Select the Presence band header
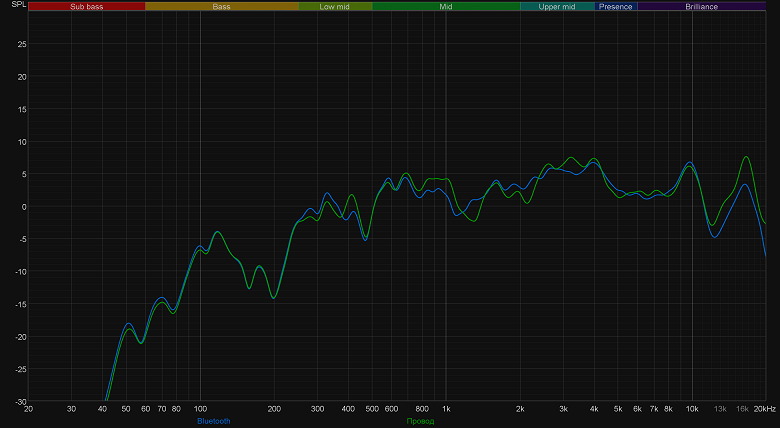Viewport: 780px width, 428px height. tap(616, 6)
